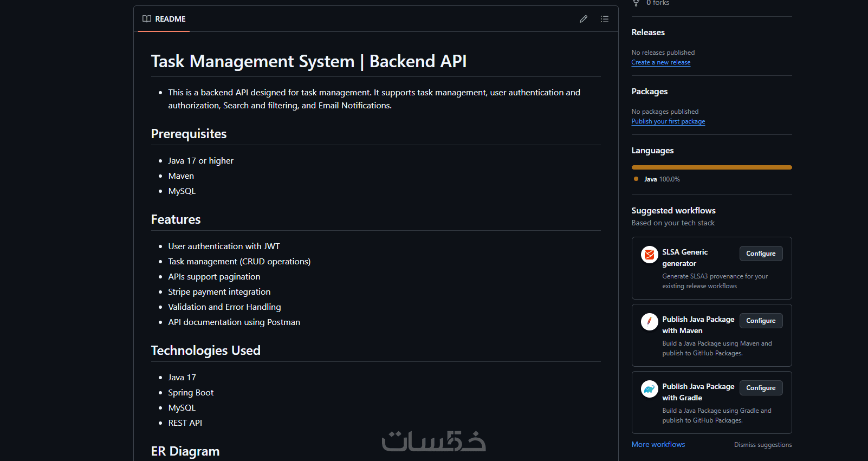Select the README tab
868x461 pixels.
point(164,19)
